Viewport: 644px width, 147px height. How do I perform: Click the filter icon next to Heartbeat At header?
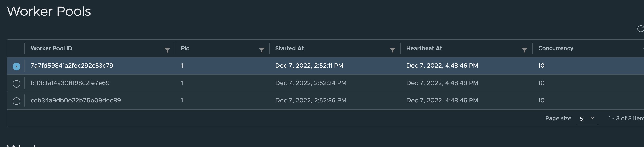pyautogui.click(x=524, y=50)
